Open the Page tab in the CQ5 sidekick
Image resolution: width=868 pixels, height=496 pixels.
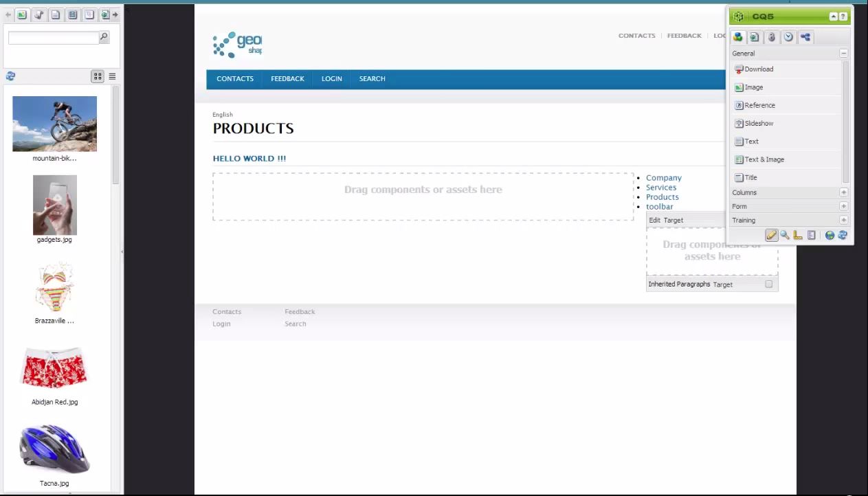coord(754,36)
